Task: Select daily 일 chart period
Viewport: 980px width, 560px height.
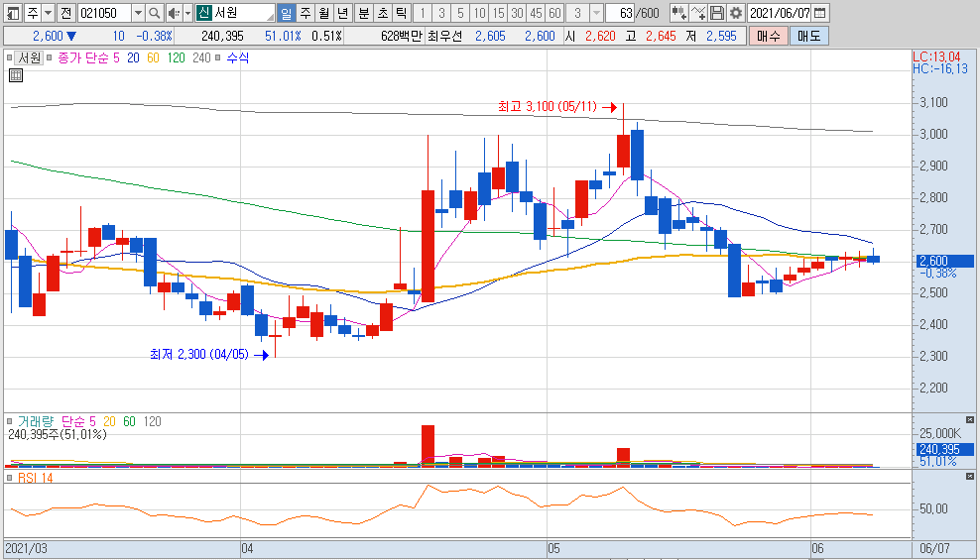Action: tap(286, 13)
